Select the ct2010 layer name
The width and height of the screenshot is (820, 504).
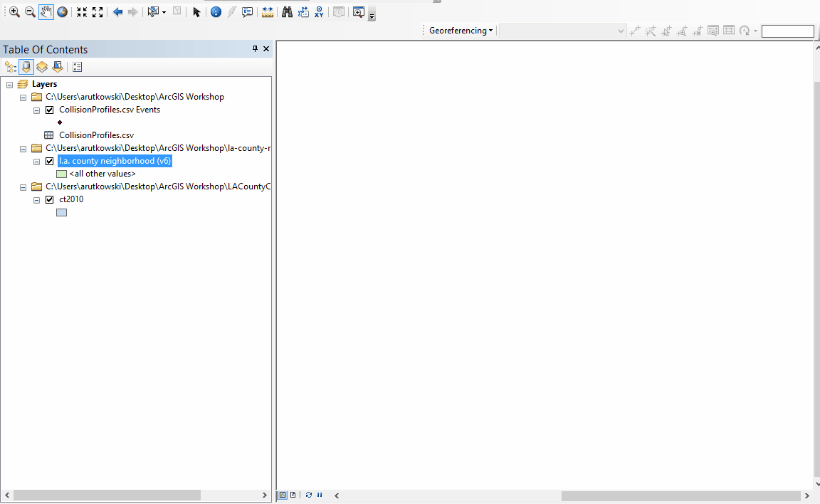click(71, 199)
